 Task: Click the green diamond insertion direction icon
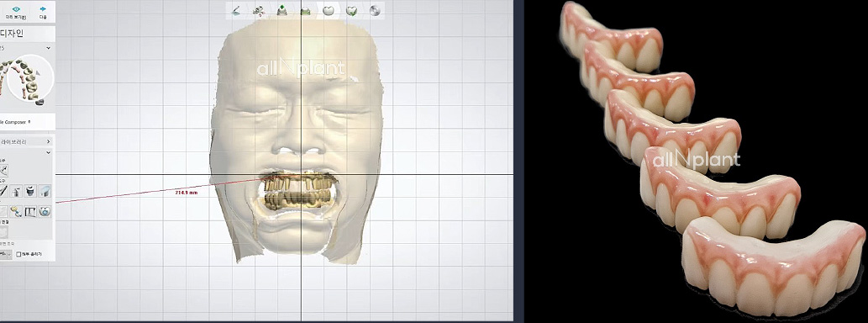tap(281, 11)
